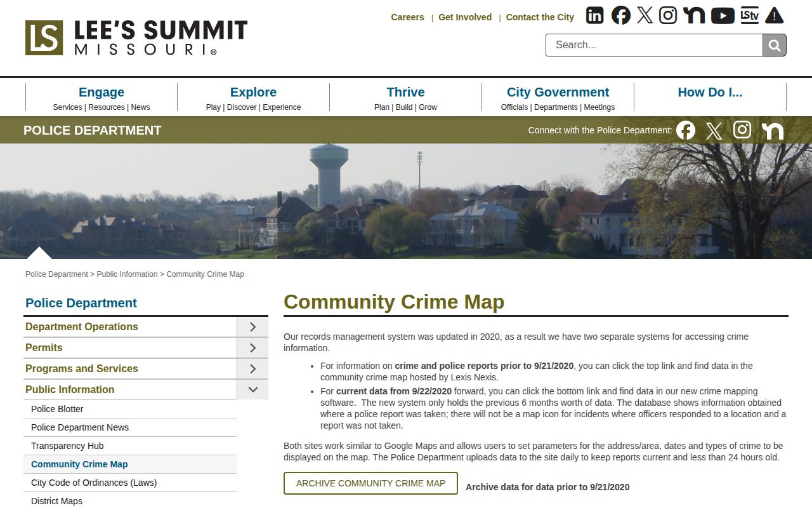This screenshot has width=812, height=508.
Task: Click Police Department breadcrumb link
Action: 56,274
